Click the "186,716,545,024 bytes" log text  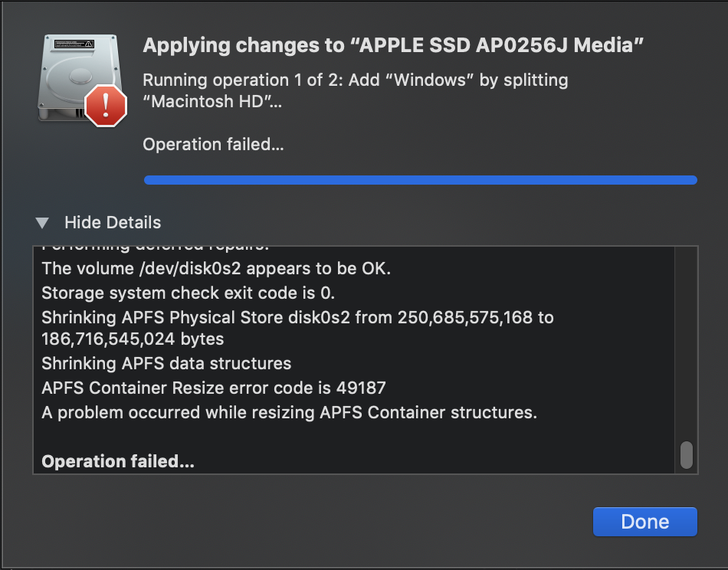tap(133, 338)
